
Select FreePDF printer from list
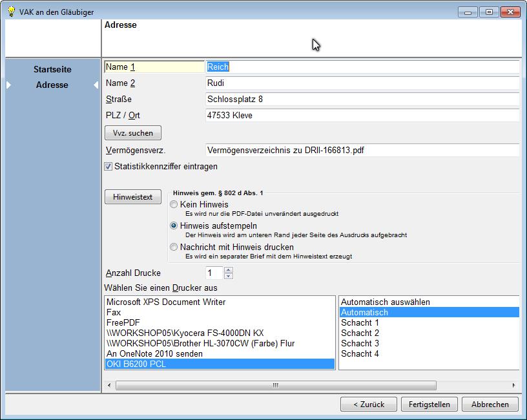click(x=123, y=323)
